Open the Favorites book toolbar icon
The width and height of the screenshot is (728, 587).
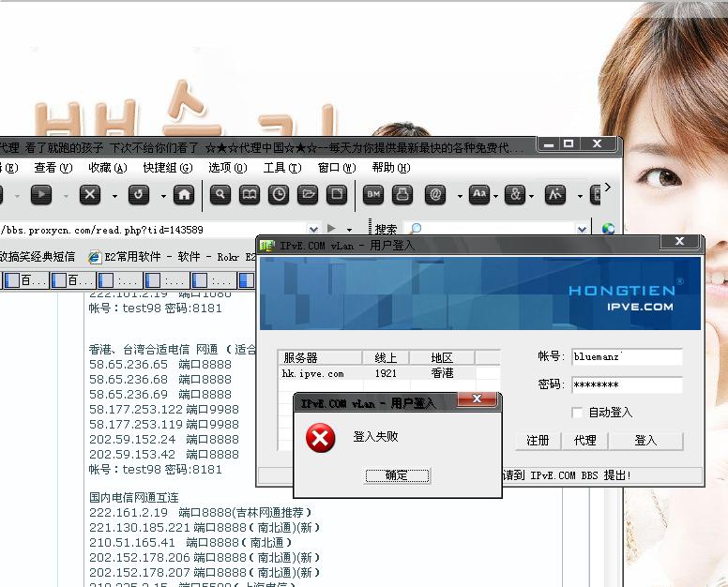250,194
